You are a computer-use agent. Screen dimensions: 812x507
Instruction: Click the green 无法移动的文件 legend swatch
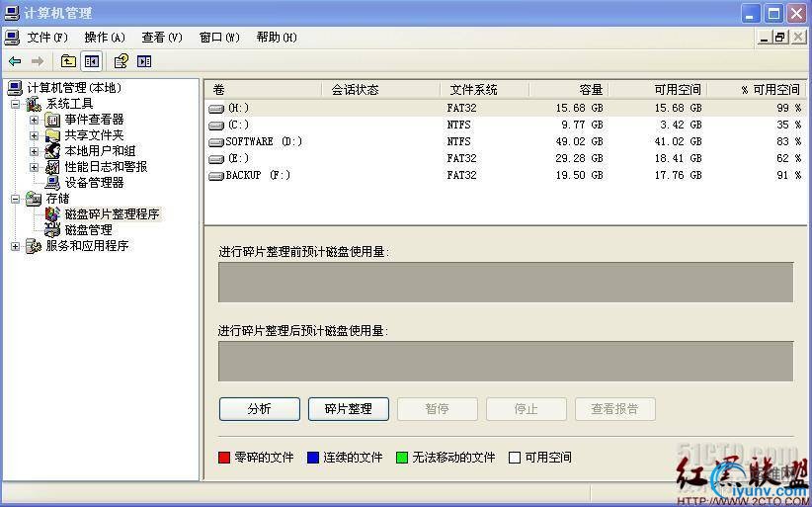pyautogui.click(x=402, y=458)
